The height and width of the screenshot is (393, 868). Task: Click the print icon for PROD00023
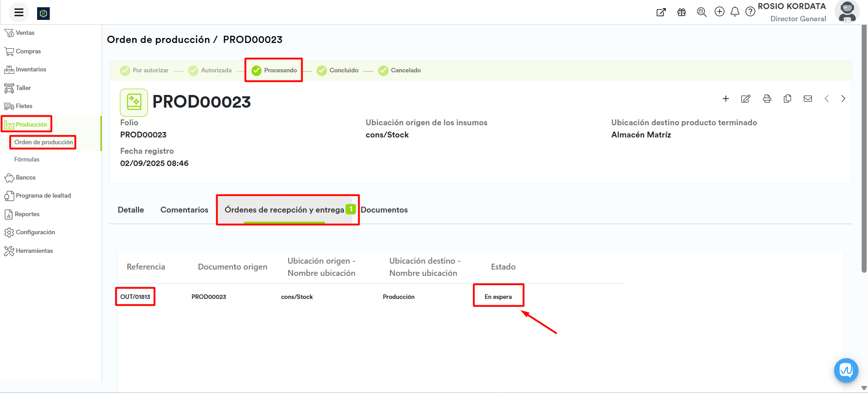[x=767, y=99]
